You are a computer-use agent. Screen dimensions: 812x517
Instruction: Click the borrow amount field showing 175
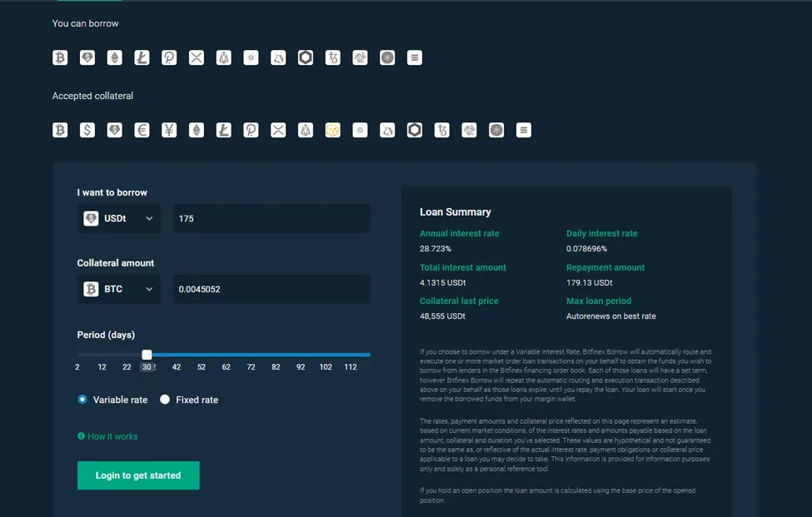tap(271, 219)
